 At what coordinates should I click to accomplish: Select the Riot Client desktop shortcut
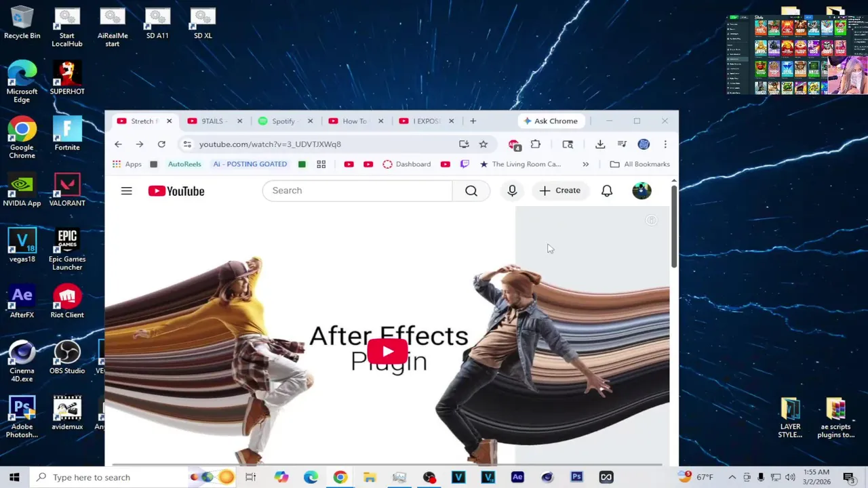[67, 302]
